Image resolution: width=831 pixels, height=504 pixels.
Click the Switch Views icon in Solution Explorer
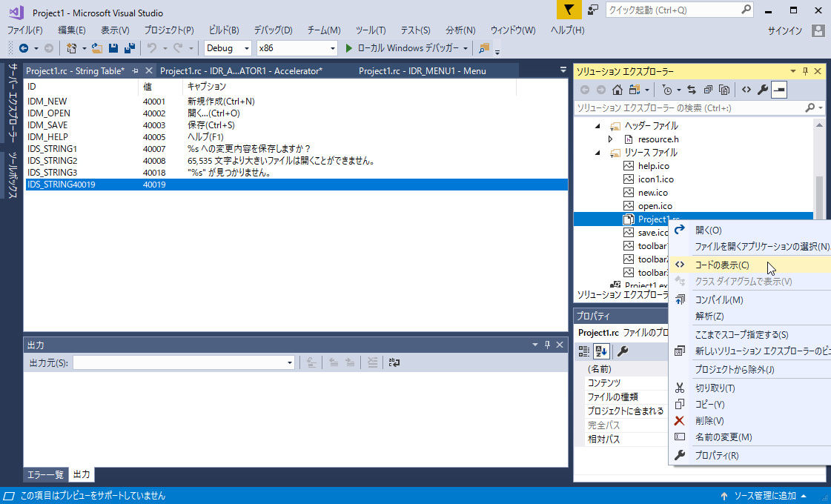click(x=635, y=90)
